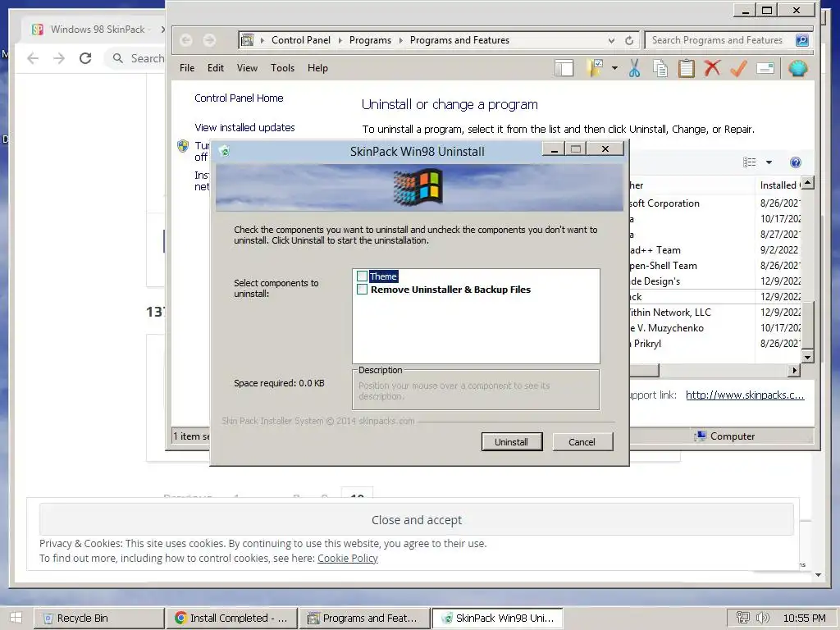Click the volume speaker tray icon

[762, 618]
